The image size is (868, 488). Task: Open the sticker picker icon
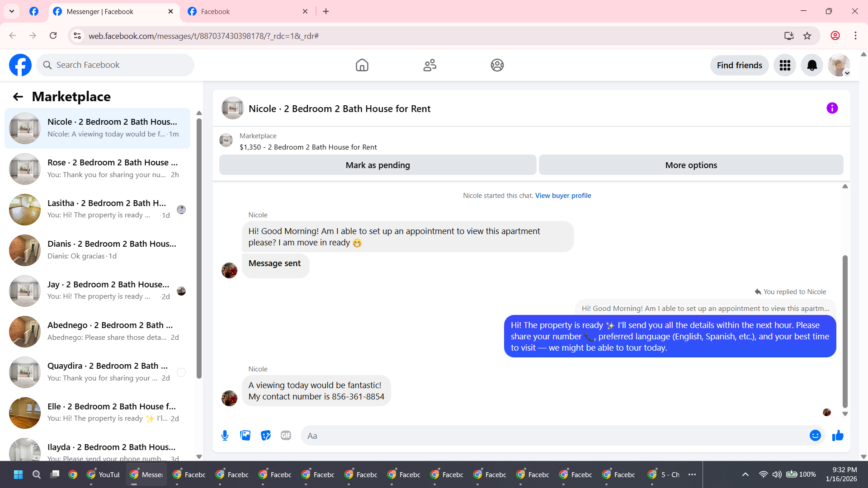click(266, 436)
